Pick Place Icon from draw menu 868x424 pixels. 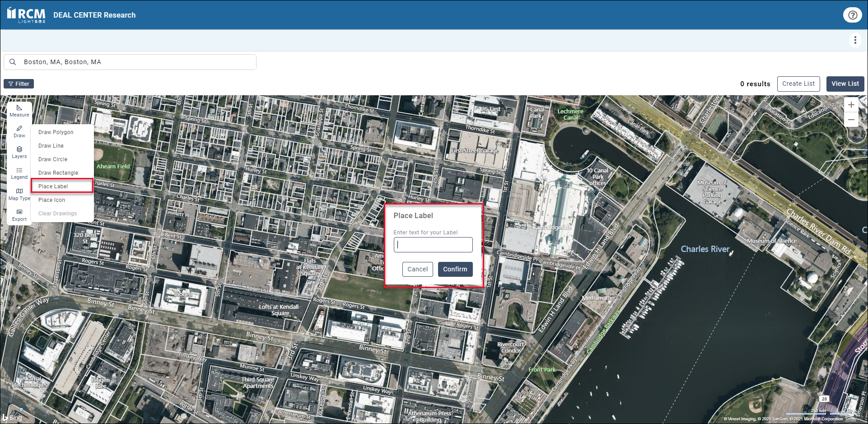click(x=51, y=200)
